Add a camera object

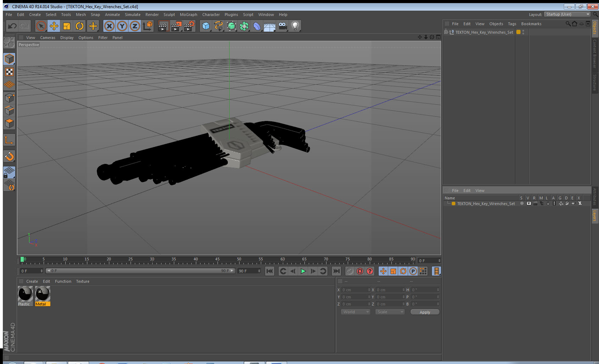tap(282, 26)
